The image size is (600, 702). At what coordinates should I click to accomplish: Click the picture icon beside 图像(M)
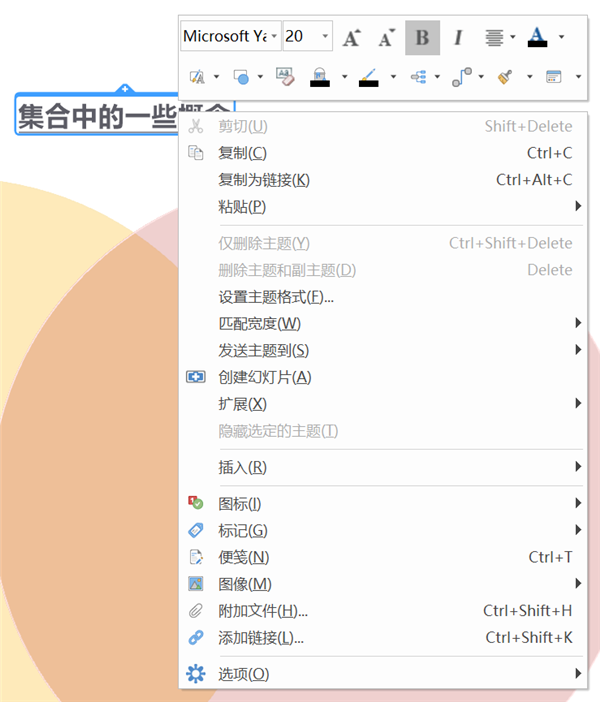(196, 584)
